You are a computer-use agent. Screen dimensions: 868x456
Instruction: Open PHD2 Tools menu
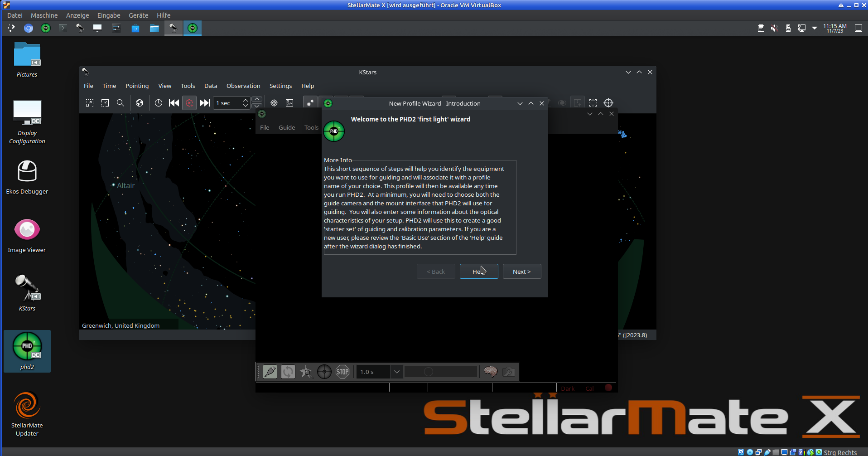(311, 127)
